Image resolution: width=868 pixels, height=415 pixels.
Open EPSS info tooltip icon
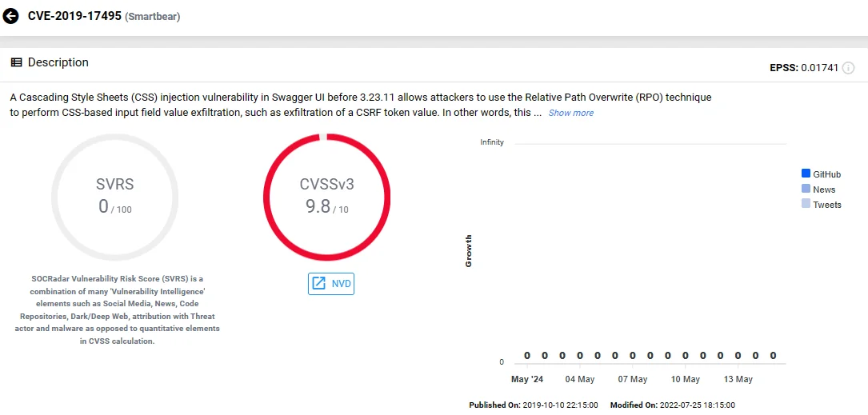(x=847, y=68)
